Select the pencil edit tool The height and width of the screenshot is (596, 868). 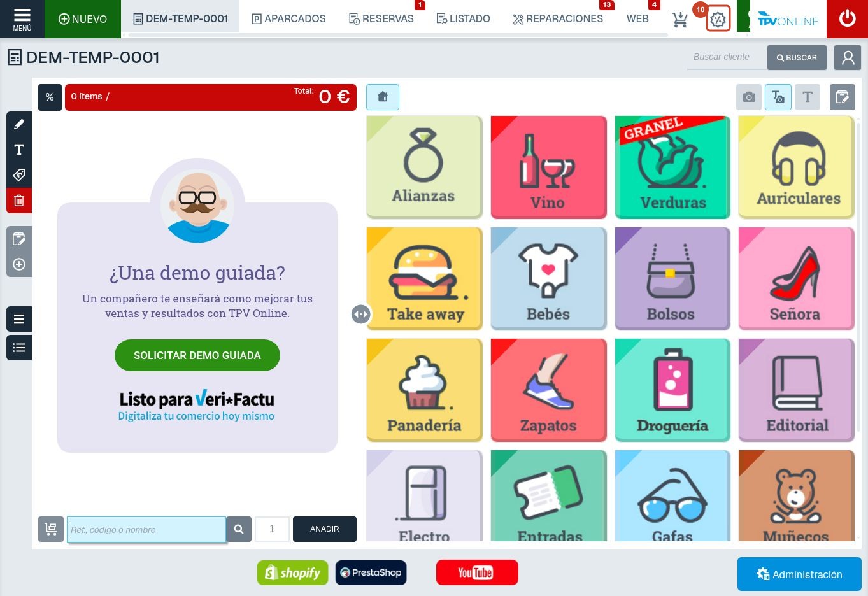[x=19, y=124]
